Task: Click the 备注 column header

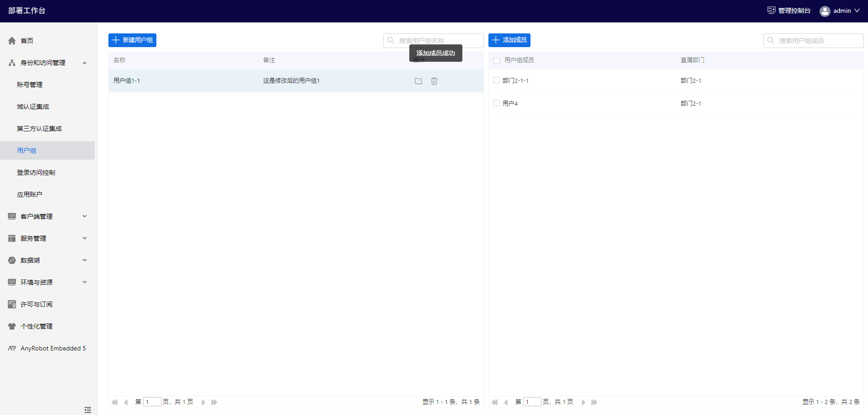Action: [x=269, y=60]
